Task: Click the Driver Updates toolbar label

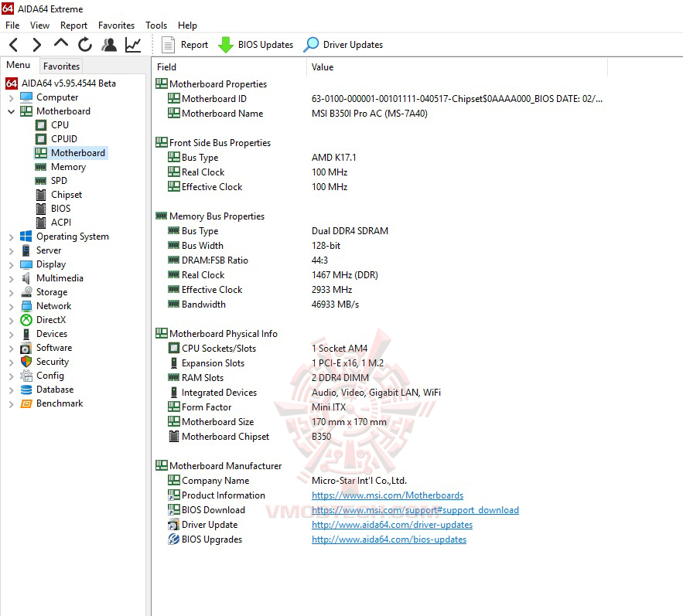Action: 353,45
